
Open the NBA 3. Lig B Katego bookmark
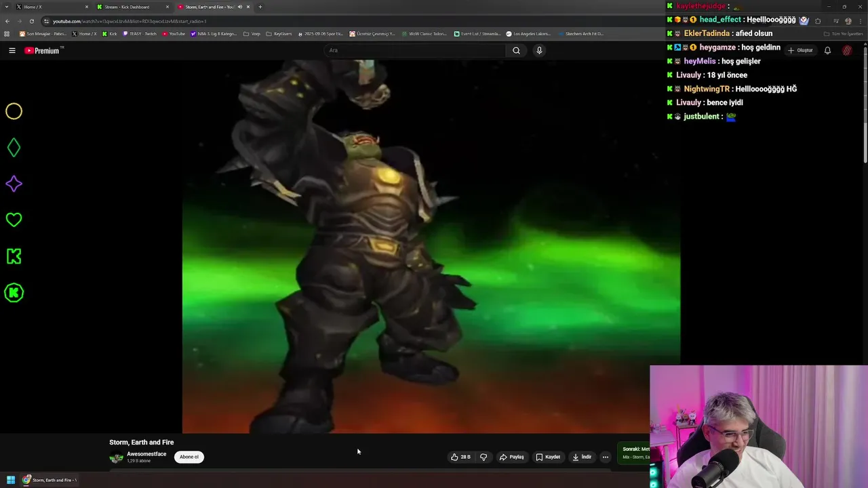point(214,33)
